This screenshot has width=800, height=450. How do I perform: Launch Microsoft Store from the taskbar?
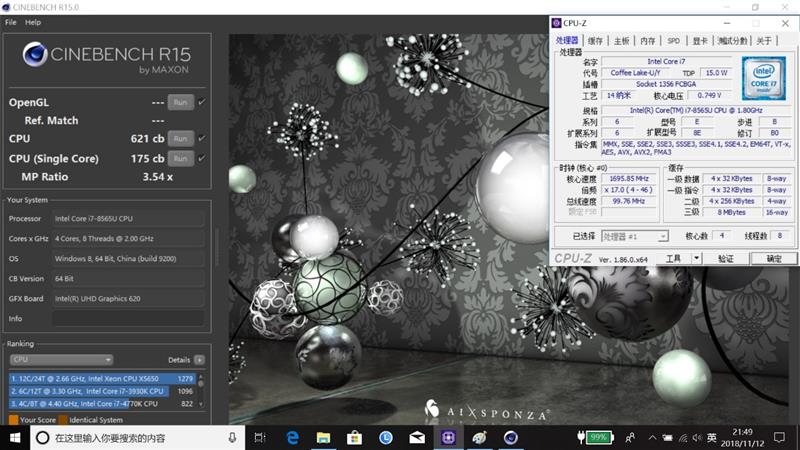(x=354, y=438)
